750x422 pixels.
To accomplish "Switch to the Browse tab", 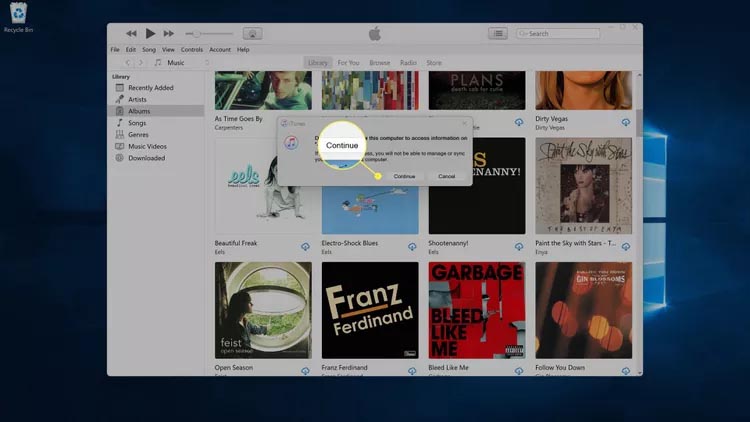I will pos(380,63).
